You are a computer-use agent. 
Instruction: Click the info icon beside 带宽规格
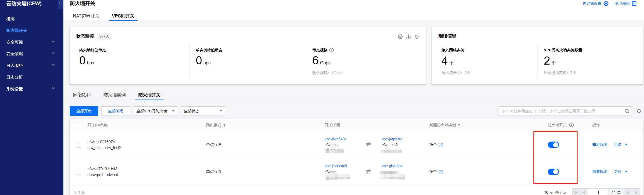[332, 50]
